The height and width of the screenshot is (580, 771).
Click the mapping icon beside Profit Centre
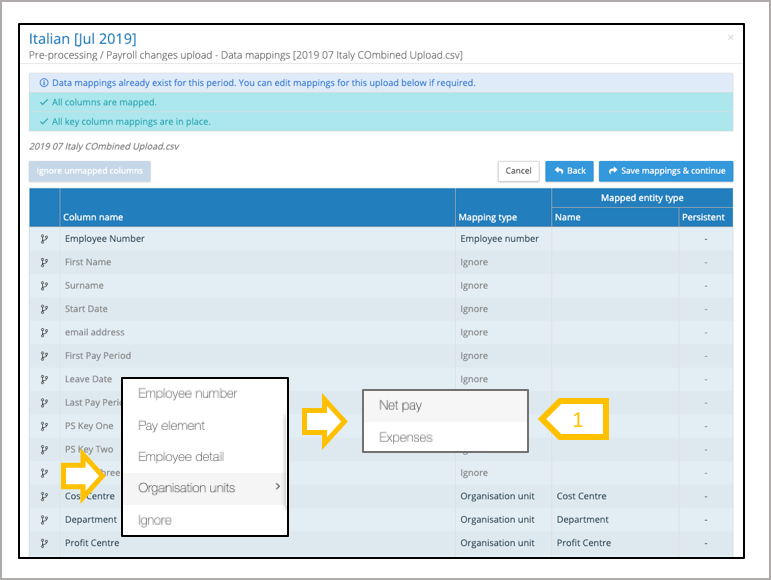(44, 543)
